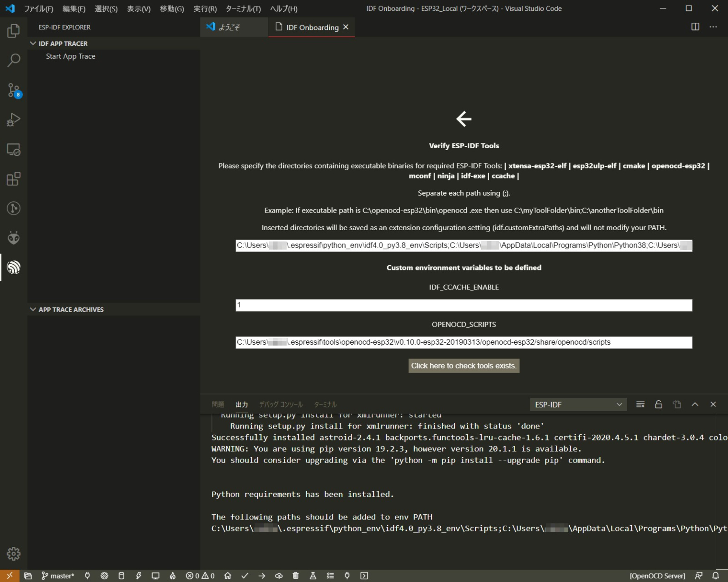Open notifications bell in status bar

click(716, 576)
